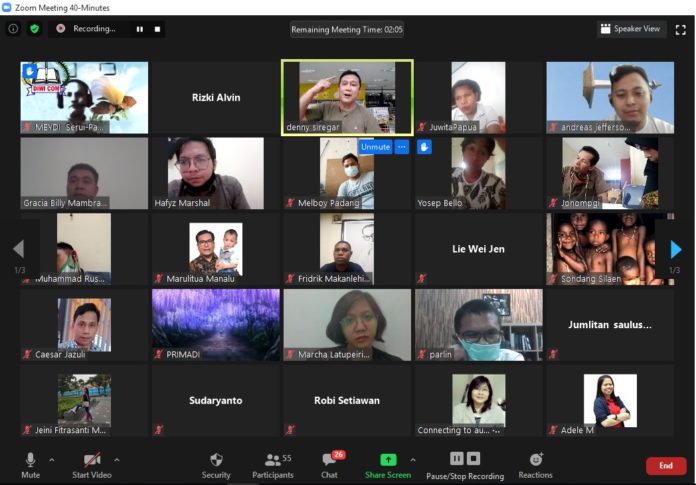Select PRIMADI's tile
696x485 pixels.
pos(216,325)
